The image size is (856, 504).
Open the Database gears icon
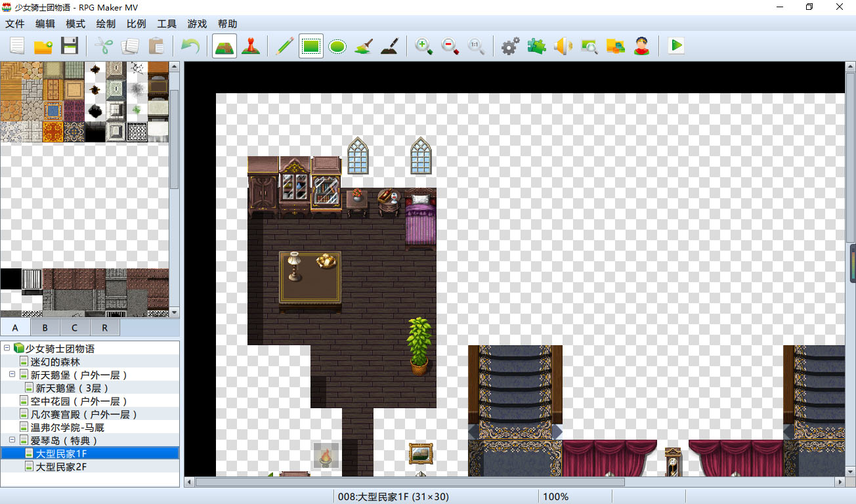511,46
